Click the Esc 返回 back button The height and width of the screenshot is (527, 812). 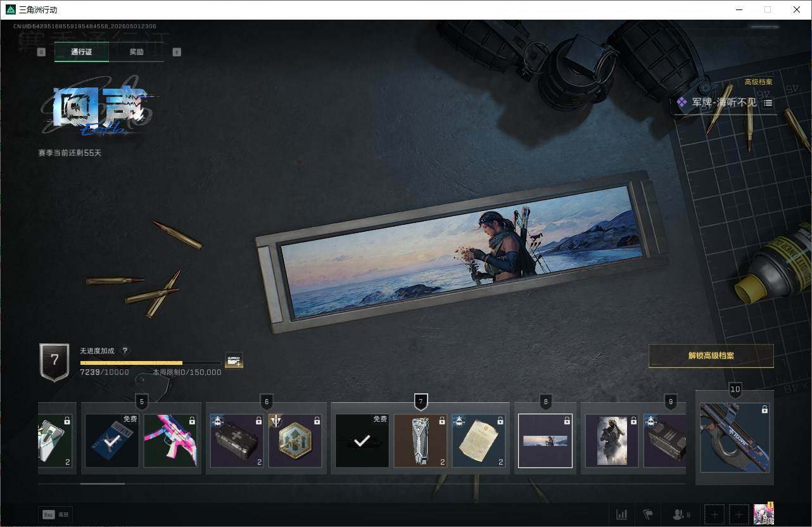pos(55,514)
